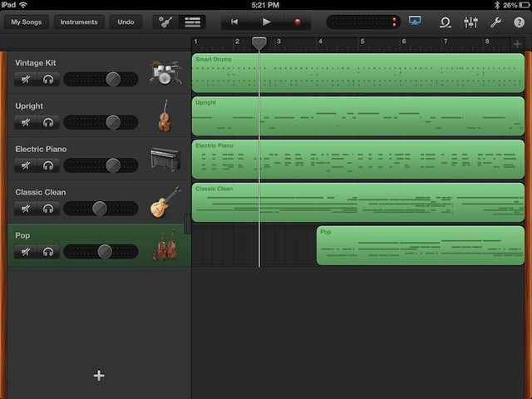532x399 pixels.
Task: Adjust Pop track volume slider
Action: pyautogui.click(x=101, y=251)
